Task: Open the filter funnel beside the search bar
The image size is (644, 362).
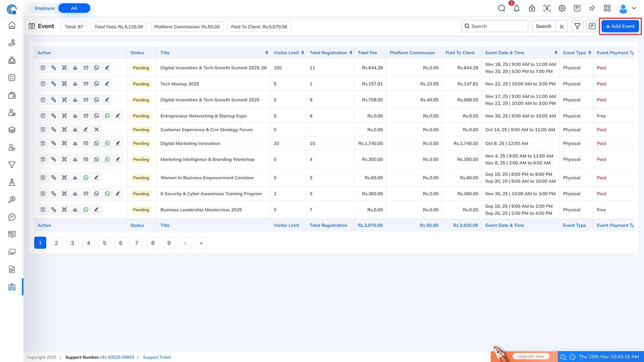Action: tap(577, 26)
